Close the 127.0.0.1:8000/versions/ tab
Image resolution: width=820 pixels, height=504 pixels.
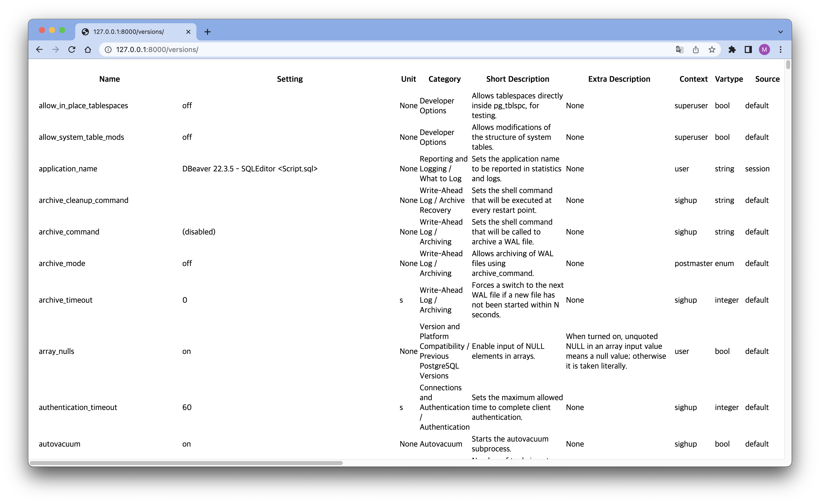click(x=188, y=32)
